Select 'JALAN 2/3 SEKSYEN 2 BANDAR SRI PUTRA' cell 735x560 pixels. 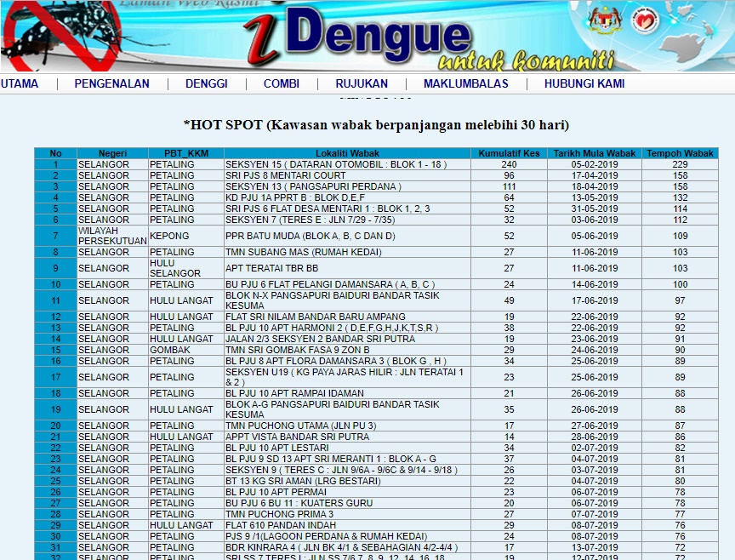347,339
